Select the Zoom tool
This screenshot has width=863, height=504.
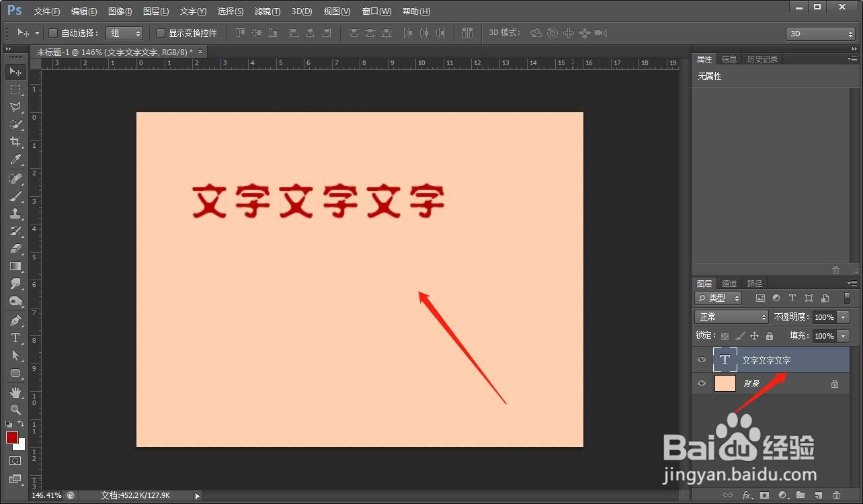pos(15,409)
